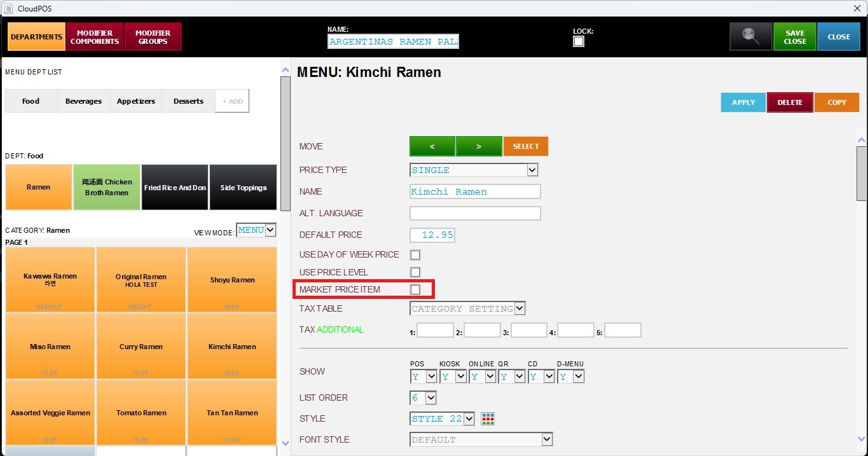Click the Apply button
The height and width of the screenshot is (456, 868).
tap(743, 102)
